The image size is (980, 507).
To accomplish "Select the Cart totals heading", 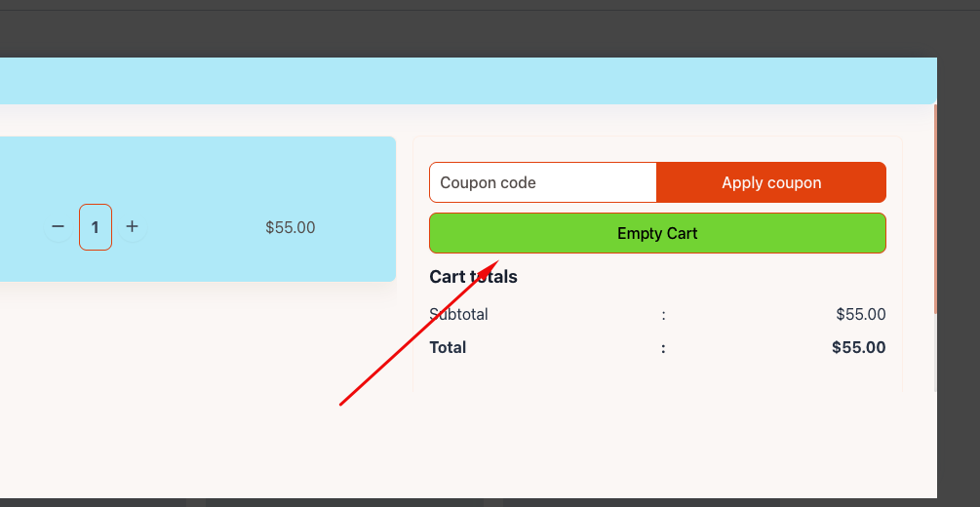I will point(473,277).
